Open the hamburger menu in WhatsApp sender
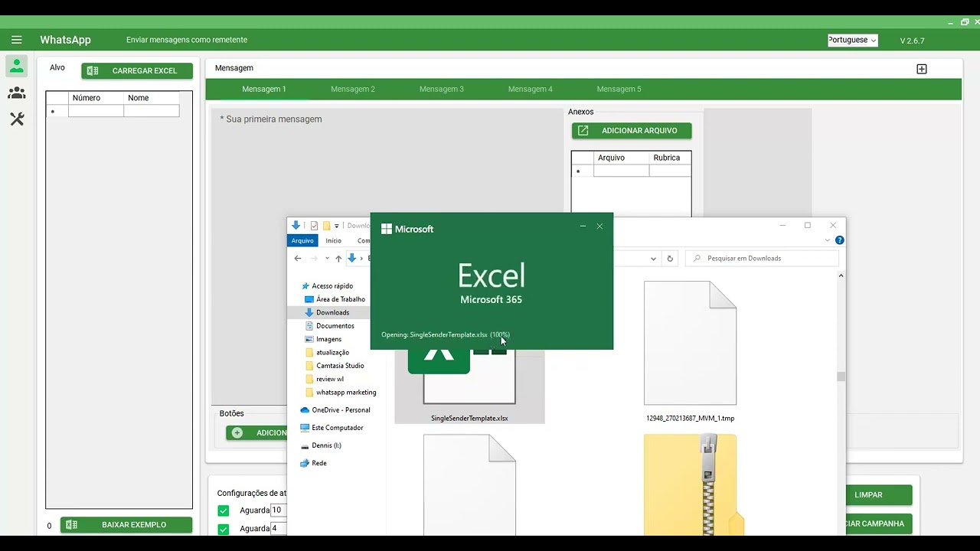 coord(17,40)
